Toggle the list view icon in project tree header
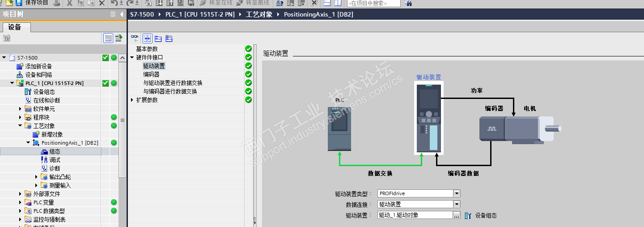Screen dimensions: 644x227 [x=108, y=38]
